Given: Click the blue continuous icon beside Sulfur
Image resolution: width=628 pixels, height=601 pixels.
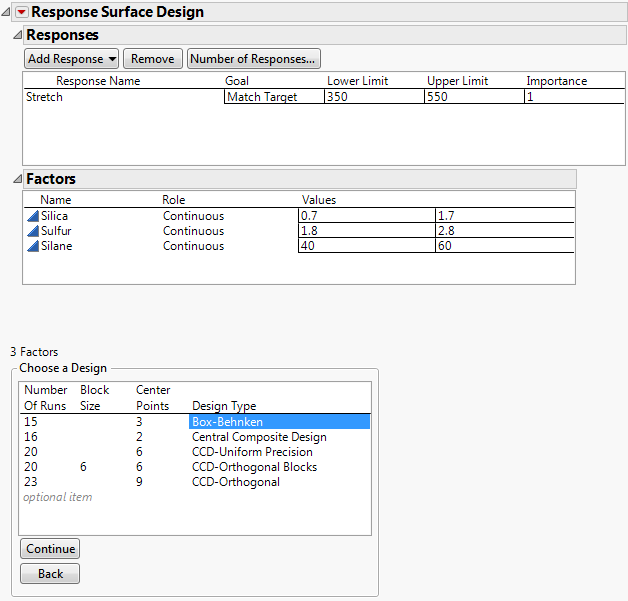Looking at the screenshot, I should (32, 231).
